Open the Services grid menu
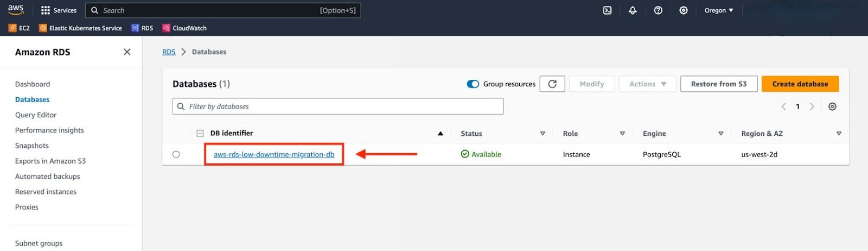The width and height of the screenshot is (868, 251). click(x=59, y=10)
